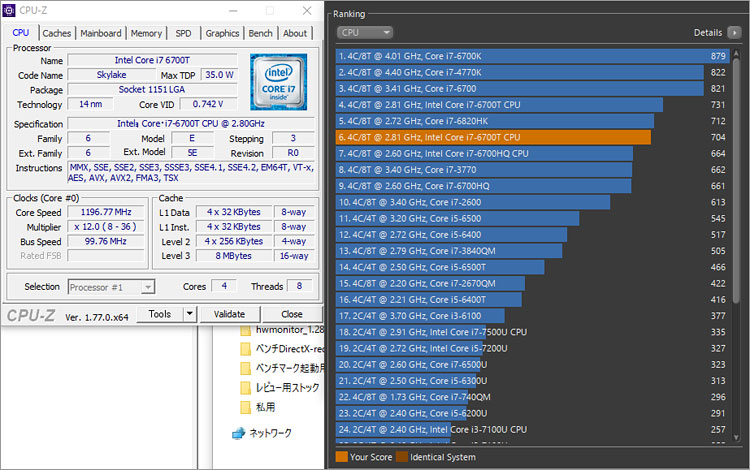Select ranking row 18 Intel Core i7-7500U
The image size is (750, 470).
pos(532,332)
